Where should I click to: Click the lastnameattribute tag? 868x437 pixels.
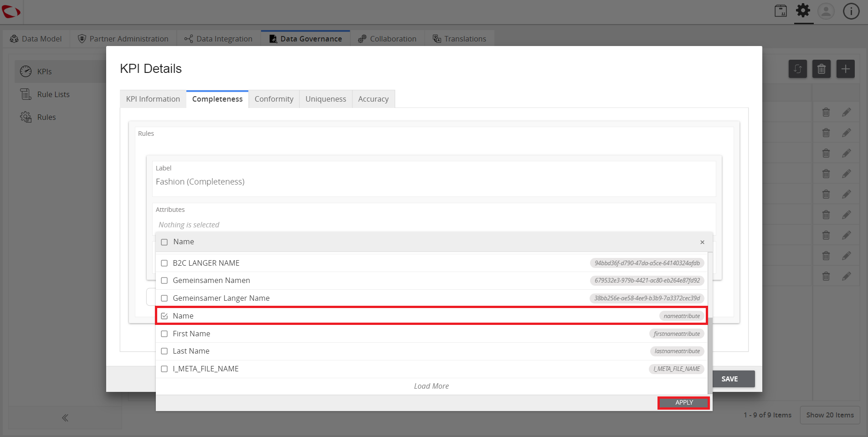point(677,351)
